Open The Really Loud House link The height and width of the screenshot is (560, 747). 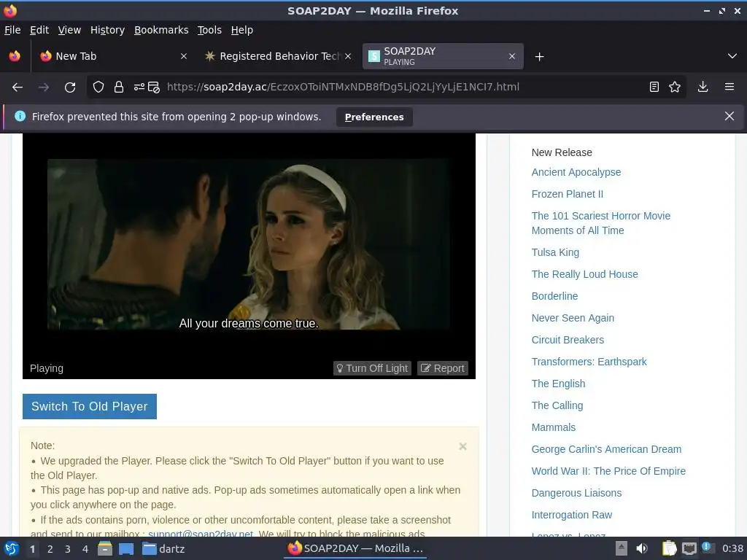(x=584, y=274)
